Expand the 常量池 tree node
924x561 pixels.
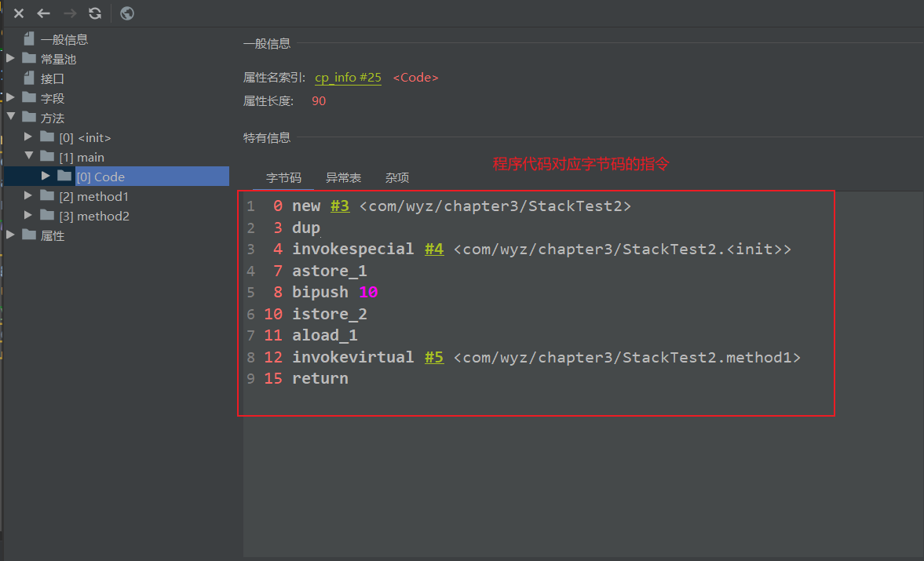(10, 59)
